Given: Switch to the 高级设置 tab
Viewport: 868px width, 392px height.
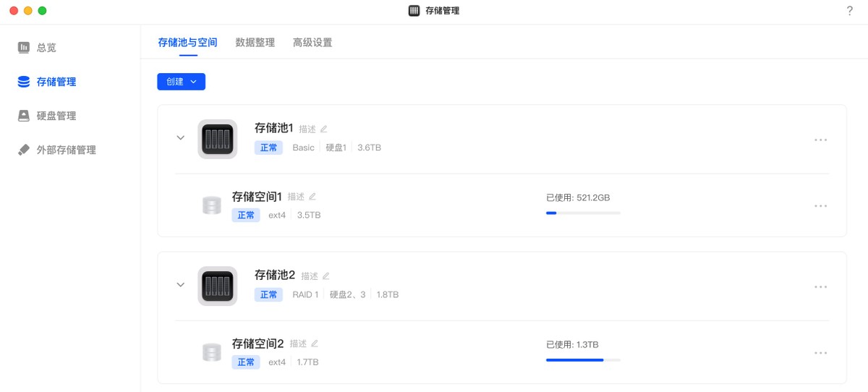Looking at the screenshot, I should coord(312,43).
